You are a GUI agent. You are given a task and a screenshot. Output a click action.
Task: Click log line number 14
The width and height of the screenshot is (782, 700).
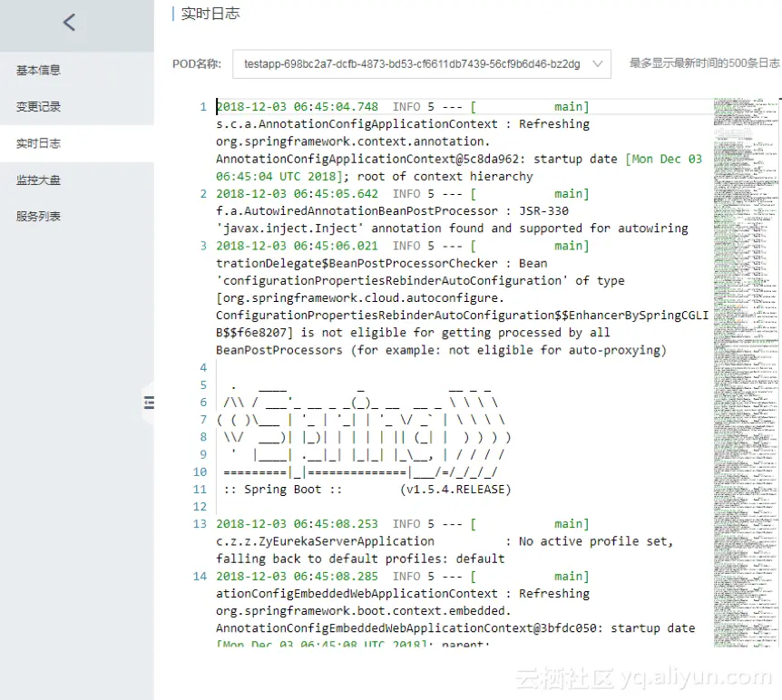coord(200,577)
